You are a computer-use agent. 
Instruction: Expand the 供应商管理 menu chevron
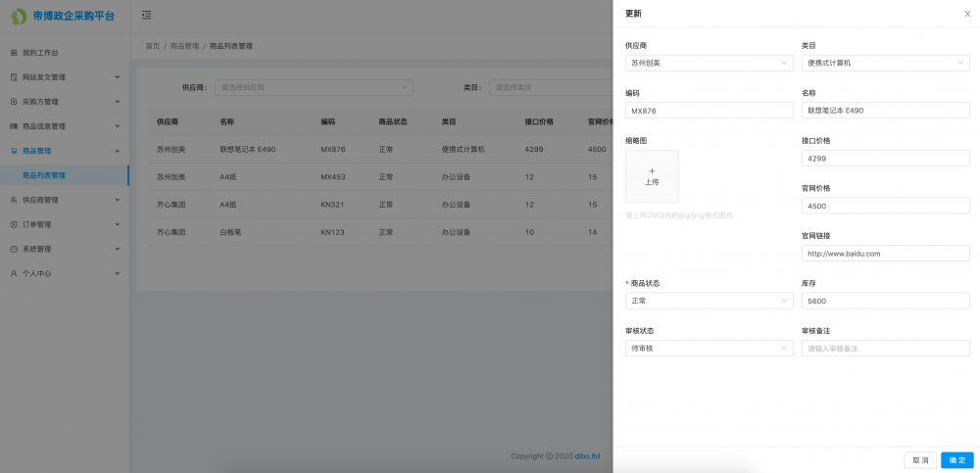point(118,200)
